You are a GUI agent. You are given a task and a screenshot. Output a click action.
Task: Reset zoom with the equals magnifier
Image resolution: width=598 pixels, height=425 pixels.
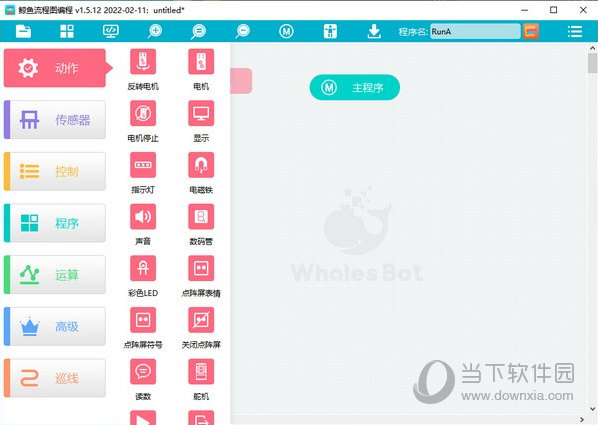(x=199, y=31)
